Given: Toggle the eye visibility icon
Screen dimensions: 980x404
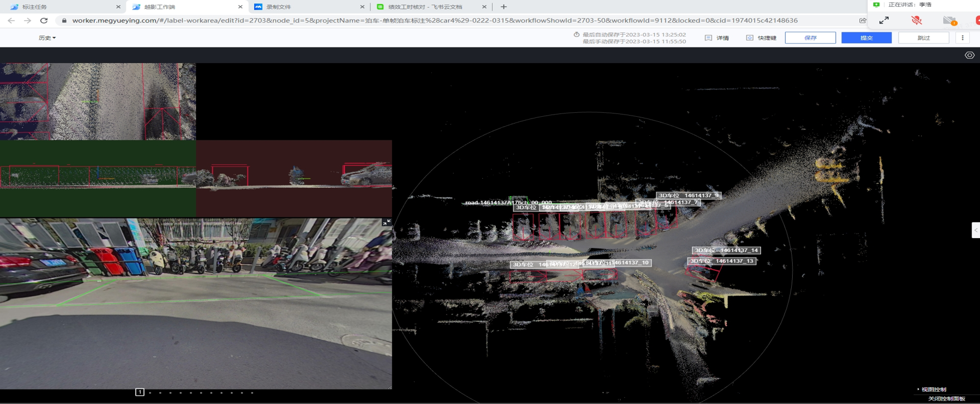Looking at the screenshot, I should (969, 55).
